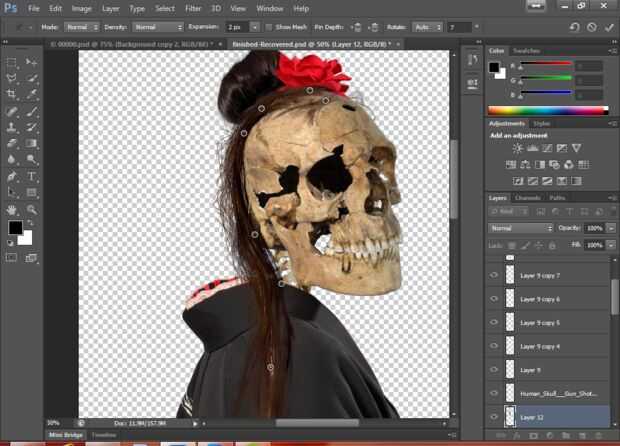Toggle visibility of Layer 9
Screen dimensions: 620x446
pyautogui.click(x=494, y=370)
